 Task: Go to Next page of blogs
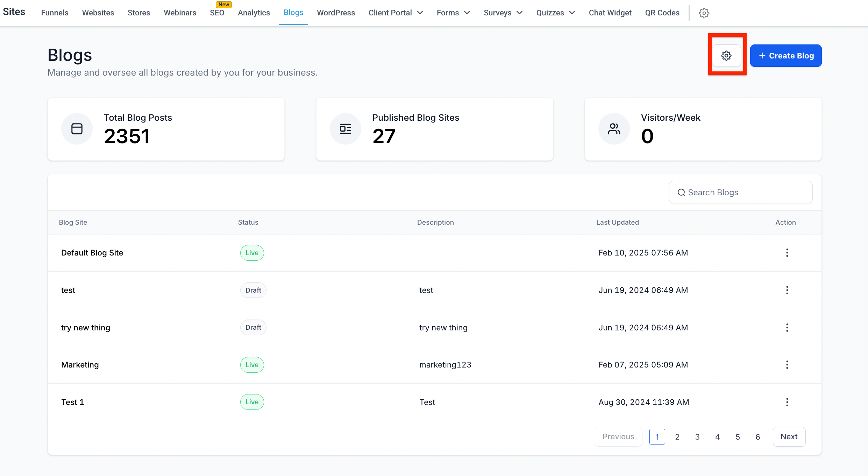point(789,436)
